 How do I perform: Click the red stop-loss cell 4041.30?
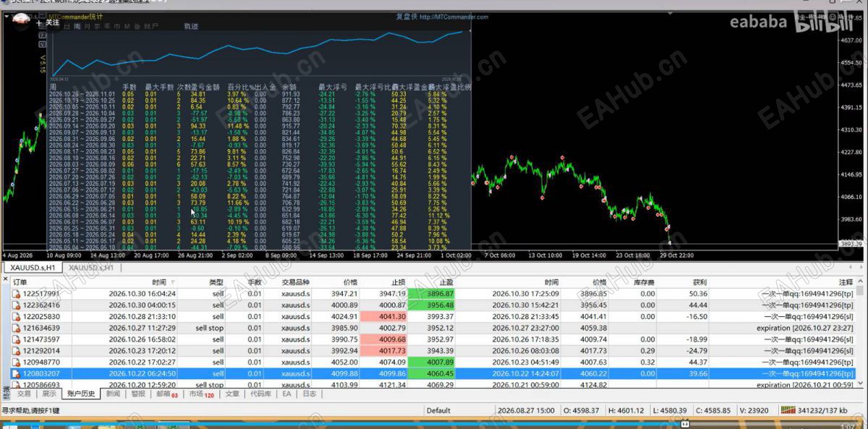(x=383, y=317)
